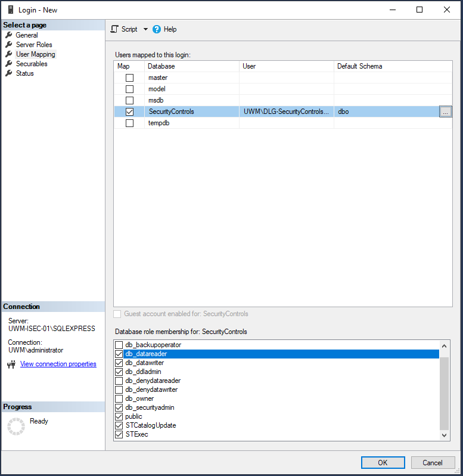Click the Map column header

click(129, 66)
